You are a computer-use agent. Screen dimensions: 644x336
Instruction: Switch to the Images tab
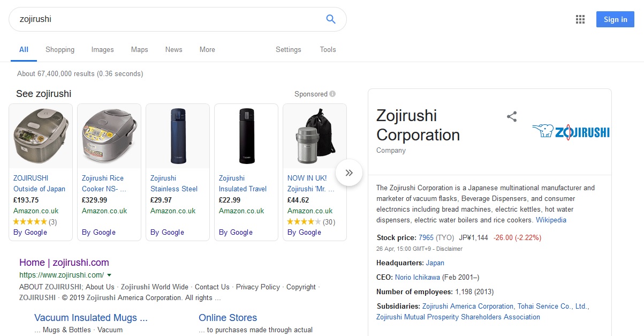coord(103,49)
